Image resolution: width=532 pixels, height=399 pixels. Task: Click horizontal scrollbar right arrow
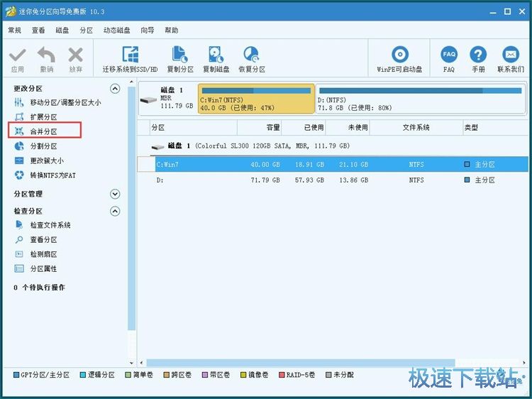[x=524, y=362]
